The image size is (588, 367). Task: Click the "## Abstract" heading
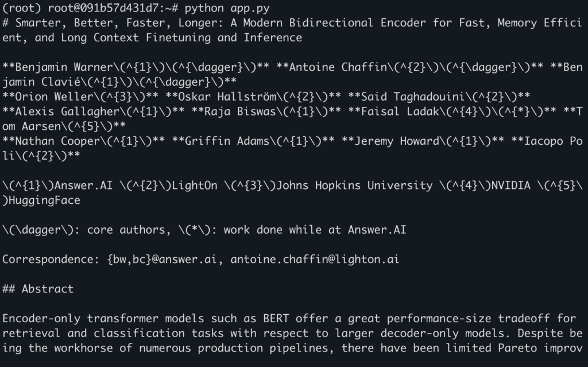coord(38,288)
